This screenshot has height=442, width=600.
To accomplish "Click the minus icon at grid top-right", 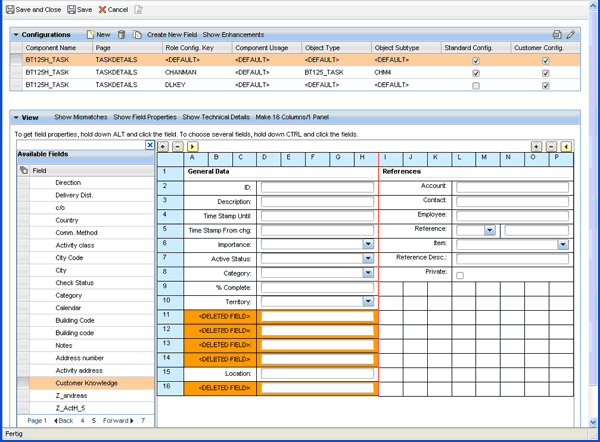I will (x=551, y=146).
